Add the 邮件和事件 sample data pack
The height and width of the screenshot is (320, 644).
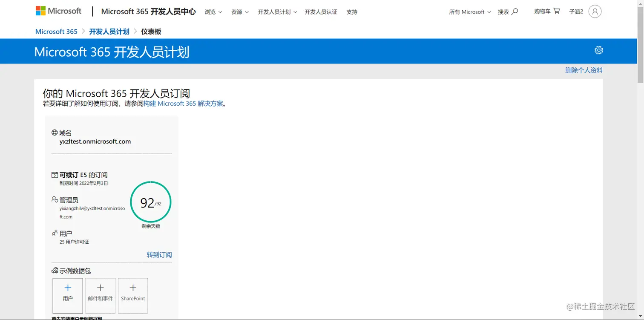coord(100,296)
